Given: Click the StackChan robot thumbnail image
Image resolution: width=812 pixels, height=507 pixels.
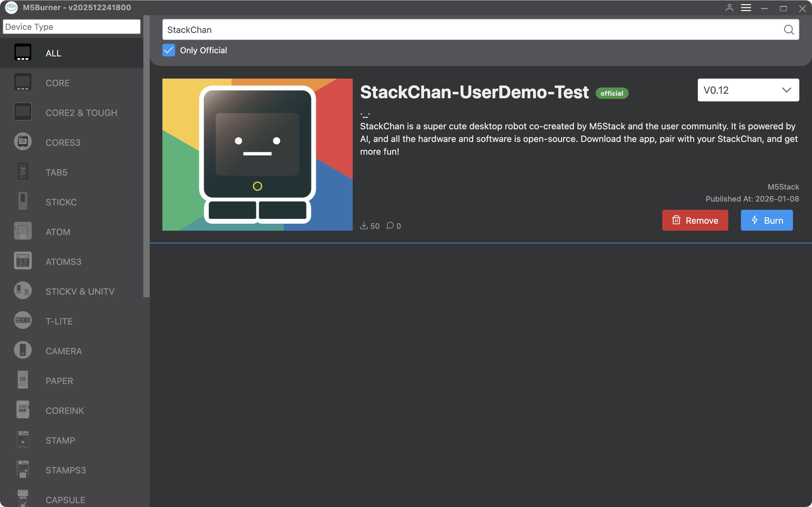Looking at the screenshot, I should 257,155.
